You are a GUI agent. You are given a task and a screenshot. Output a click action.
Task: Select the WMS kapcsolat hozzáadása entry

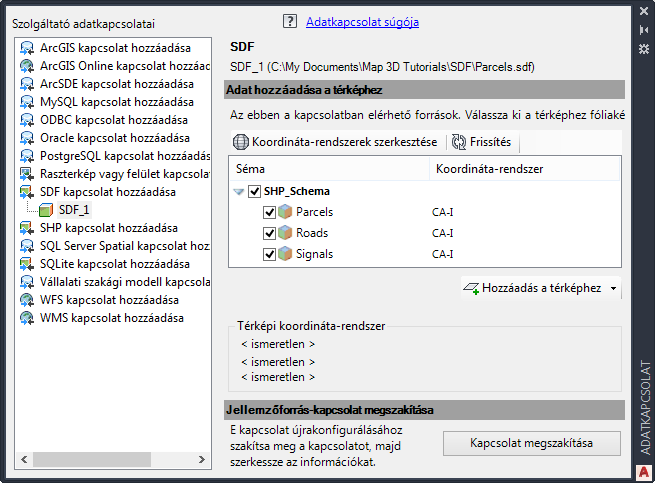111,318
